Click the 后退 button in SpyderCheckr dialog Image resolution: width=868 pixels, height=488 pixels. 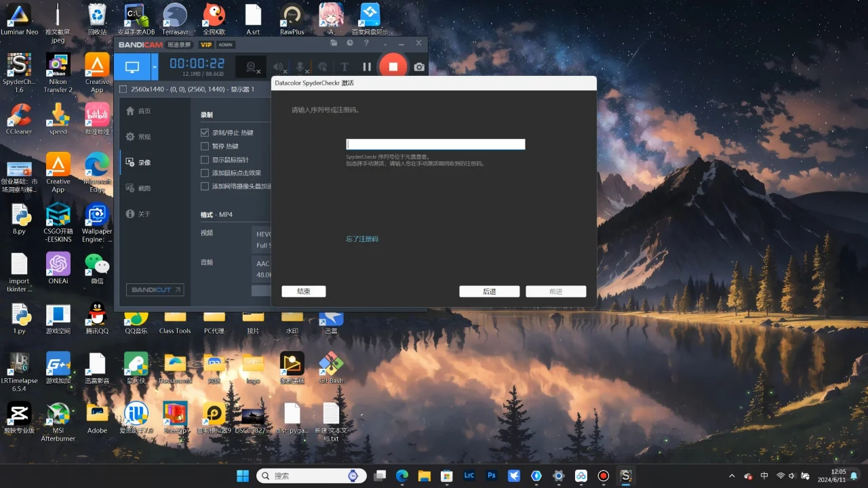pyautogui.click(x=490, y=291)
